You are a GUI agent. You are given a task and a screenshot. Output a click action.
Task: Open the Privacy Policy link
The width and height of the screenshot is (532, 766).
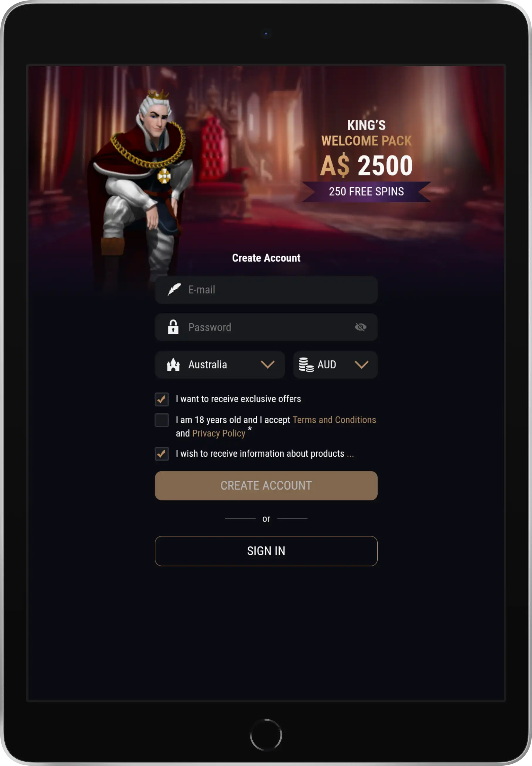click(219, 433)
